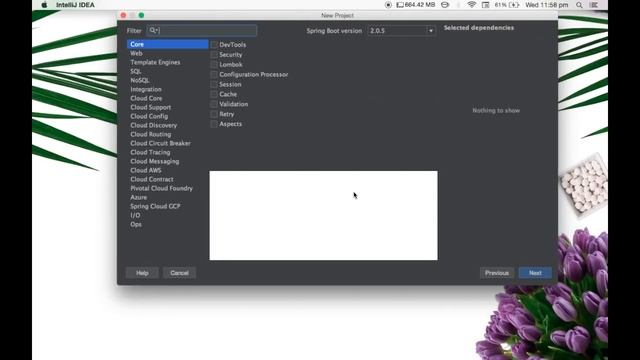640x360 pixels.
Task: Check the Aspects dependency
Action: click(214, 124)
